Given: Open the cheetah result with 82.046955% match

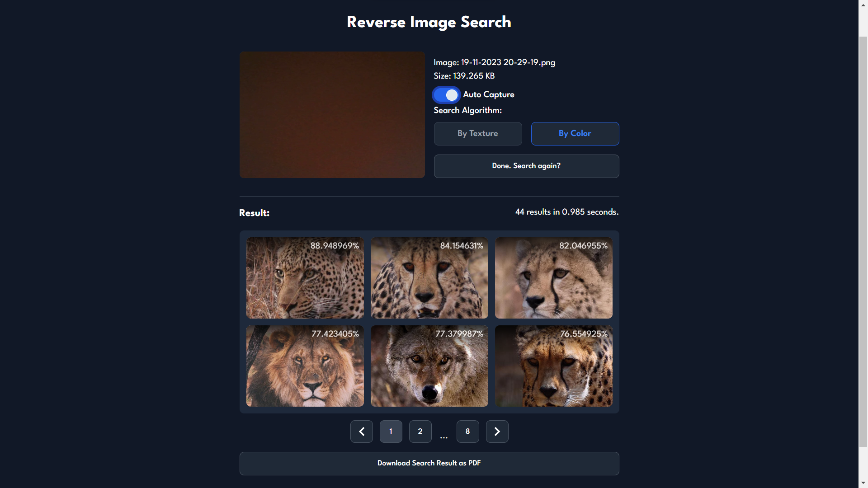Looking at the screenshot, I should tap(553, 278).
